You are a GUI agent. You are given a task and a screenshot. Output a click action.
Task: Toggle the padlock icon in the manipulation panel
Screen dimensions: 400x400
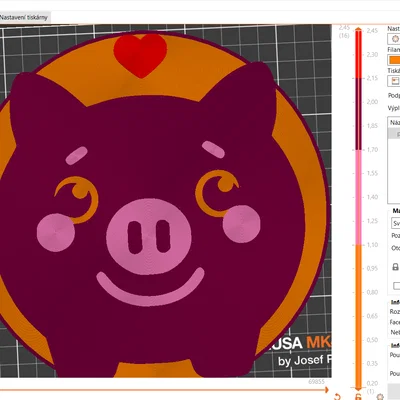pos(395,267)
